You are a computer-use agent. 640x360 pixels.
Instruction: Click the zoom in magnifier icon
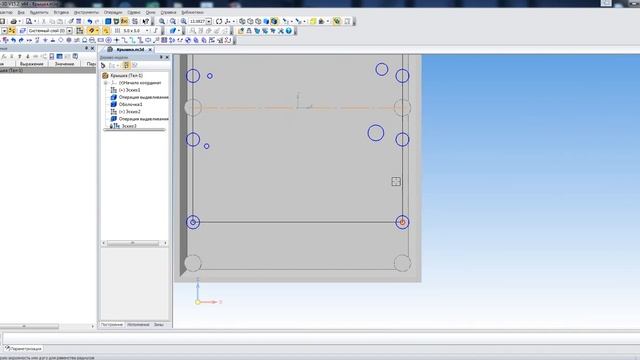(x=162, y=21)
